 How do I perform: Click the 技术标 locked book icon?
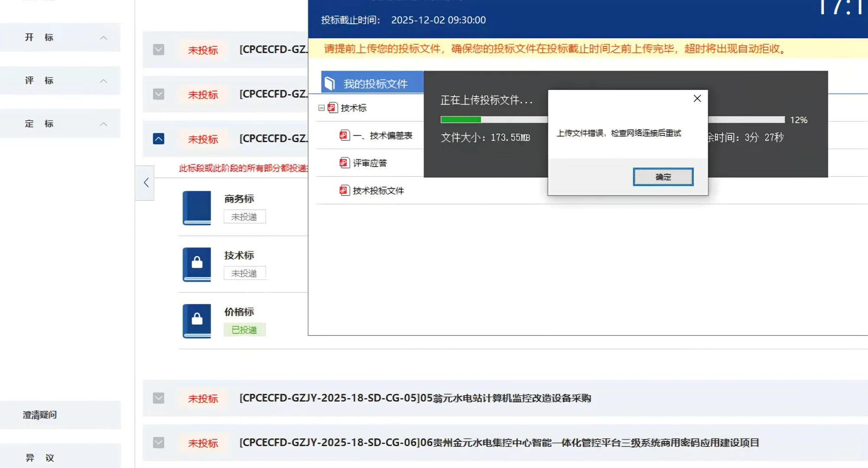(x=196, y=265)
